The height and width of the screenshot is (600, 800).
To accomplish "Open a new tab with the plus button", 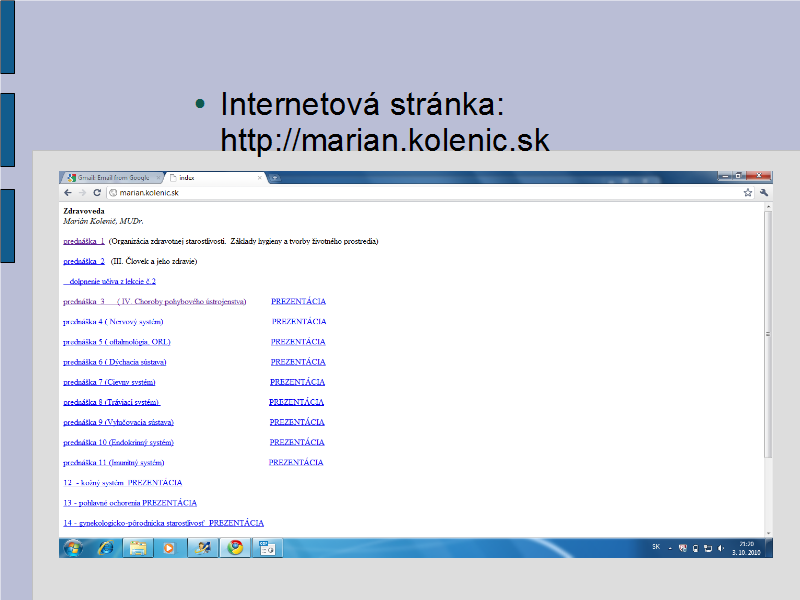I will [275, 177].
